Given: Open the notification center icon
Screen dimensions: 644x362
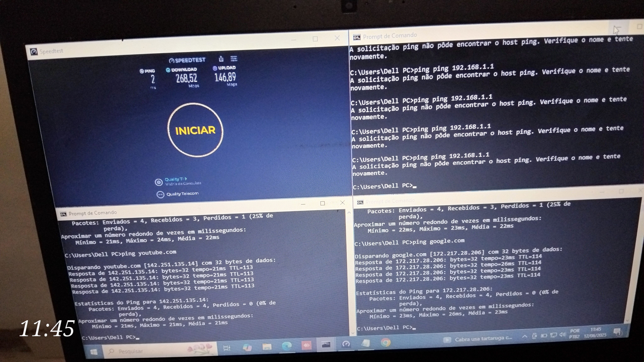Looking at the screenshot, I should click(x=617, y=332).
